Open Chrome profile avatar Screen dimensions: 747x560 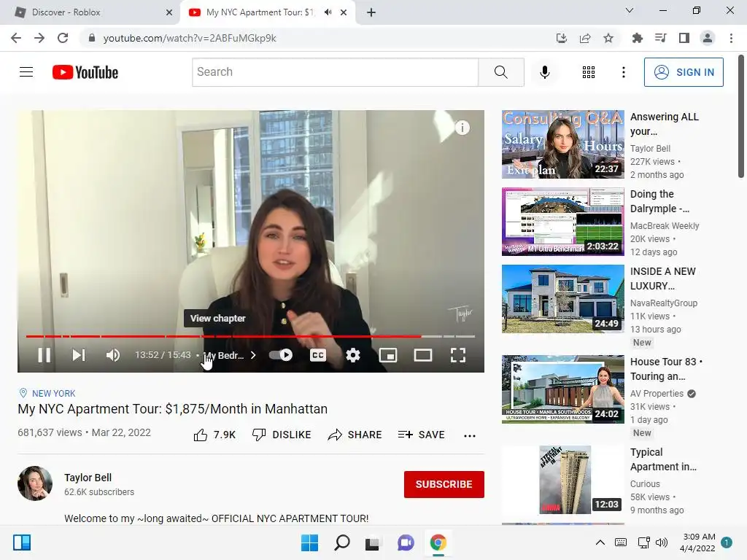pos(708,38)
